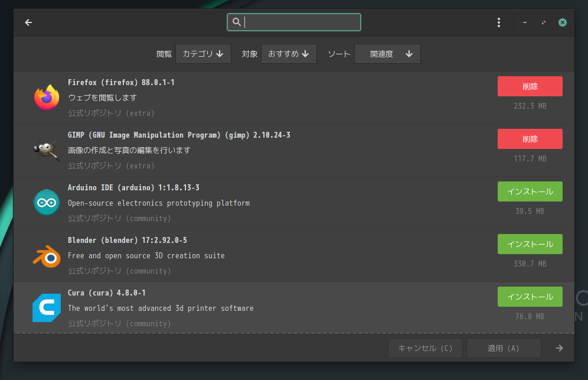Click インストール for Arduino IDE
The image size is (588, 380).
(x=530, y=191)
